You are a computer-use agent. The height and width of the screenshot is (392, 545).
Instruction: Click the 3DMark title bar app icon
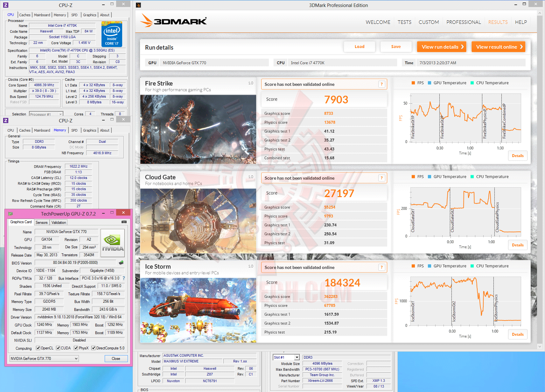coord(138,5)
